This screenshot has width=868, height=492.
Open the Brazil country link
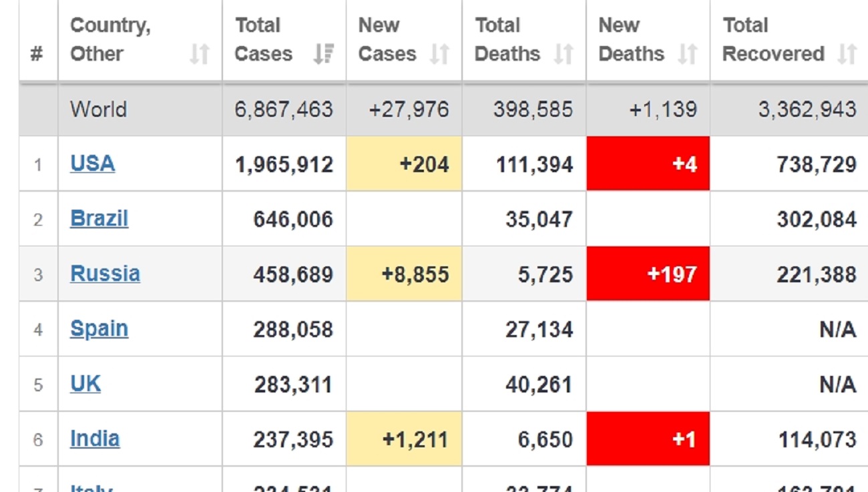[99, 219]
